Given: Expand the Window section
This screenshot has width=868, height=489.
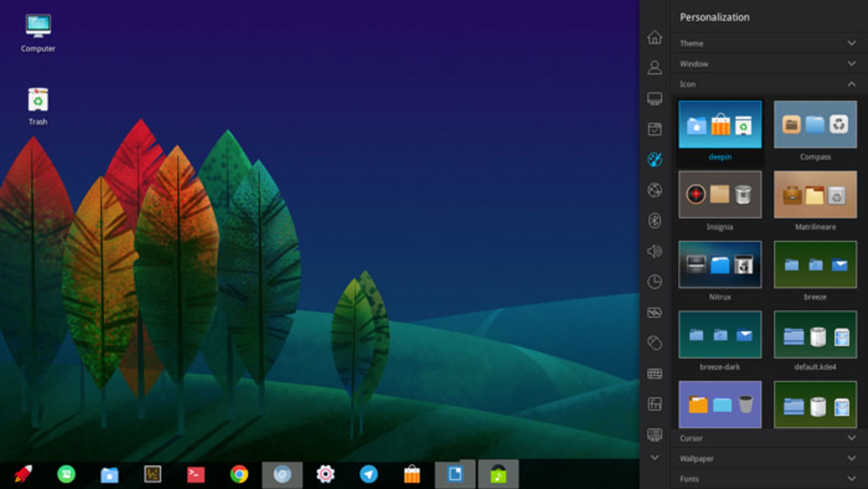Looking at the screenshot, I should (767, 64).
